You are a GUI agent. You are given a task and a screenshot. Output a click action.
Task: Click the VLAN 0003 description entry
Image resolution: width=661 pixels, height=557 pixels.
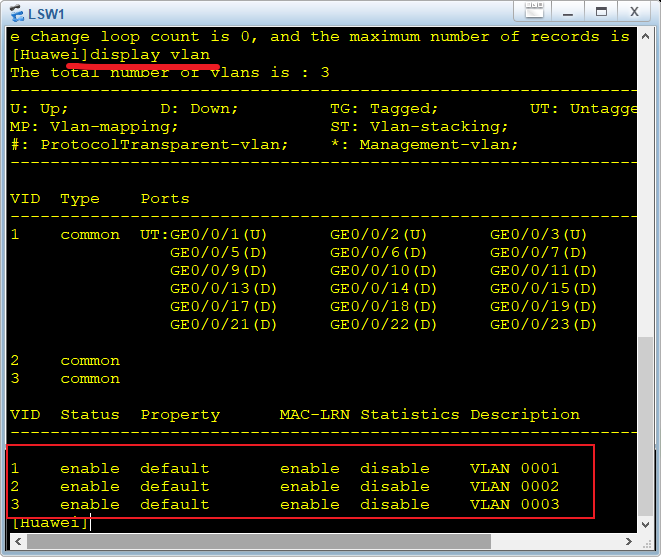pyautogui.click(x=514, y=505)
